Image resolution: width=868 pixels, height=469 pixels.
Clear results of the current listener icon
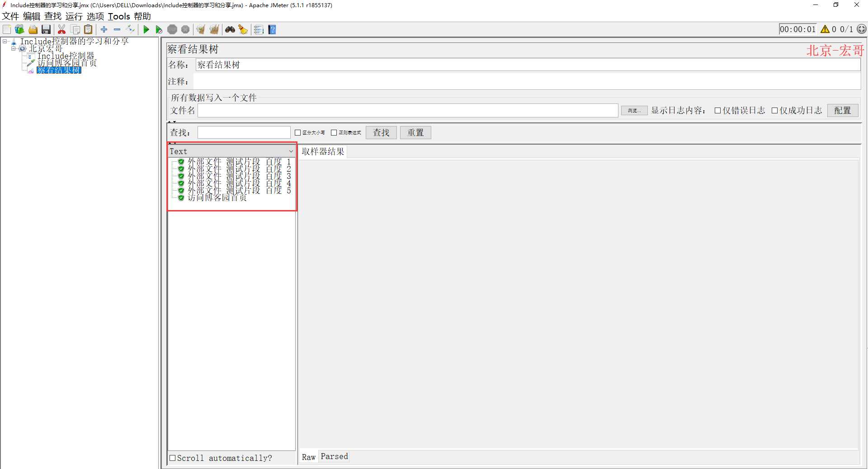pyautogui.click(x=201, y=30)
